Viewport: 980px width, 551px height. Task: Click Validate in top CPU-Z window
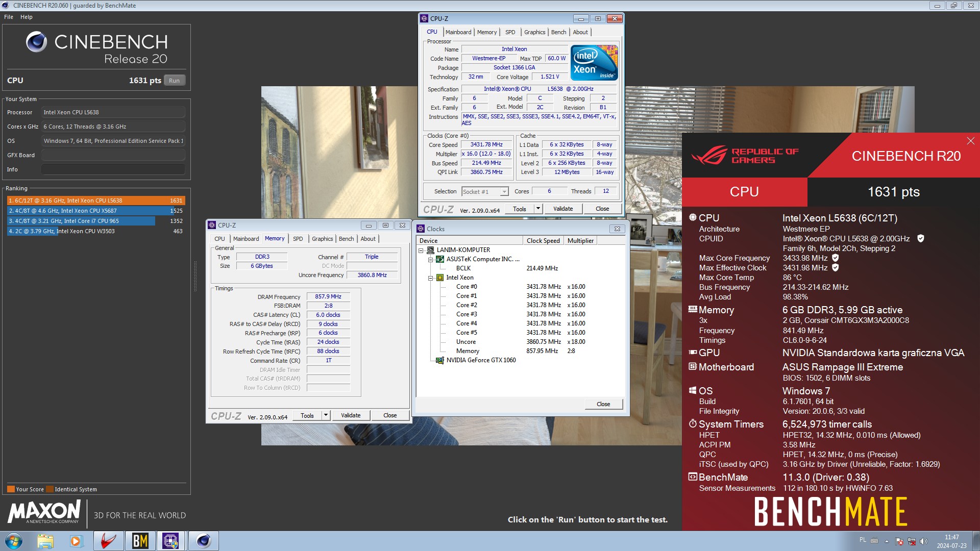pyautogui.click(x=563, y=209)
